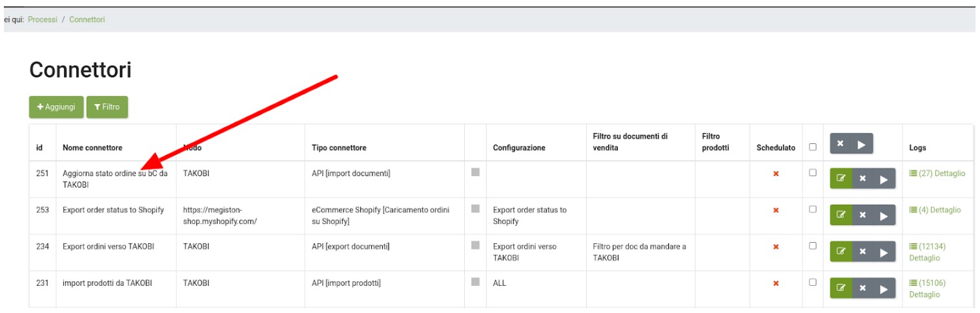Viewport: 980px width, 313px height.
Task: Edit the import prodotti da TAKOBI connector
Action: (x=841, y=288)
